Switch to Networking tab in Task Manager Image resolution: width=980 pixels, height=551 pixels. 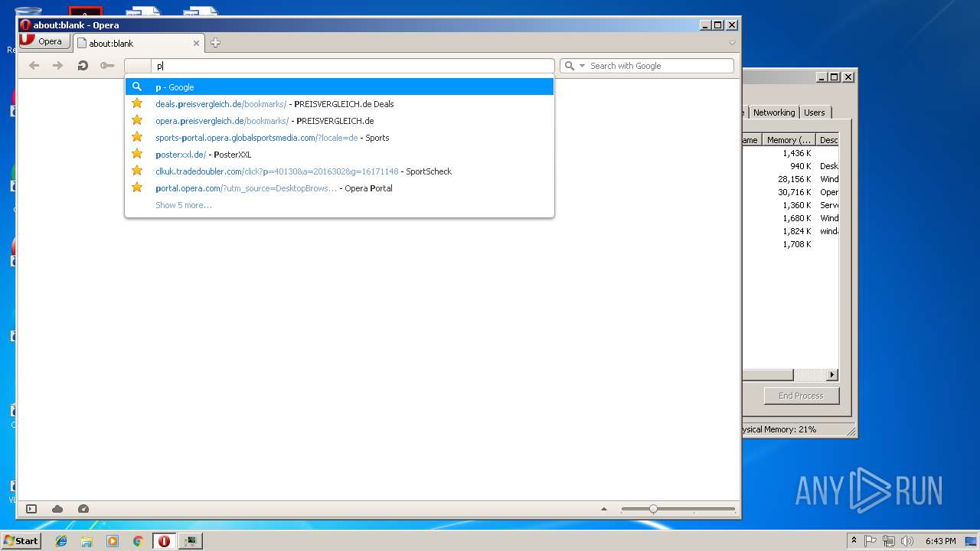(774, 112)
